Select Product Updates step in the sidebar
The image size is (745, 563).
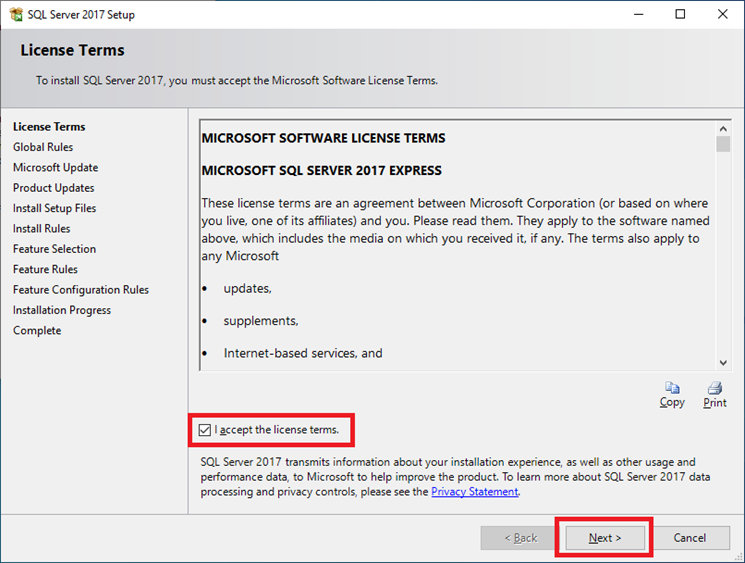pos(53,188)
